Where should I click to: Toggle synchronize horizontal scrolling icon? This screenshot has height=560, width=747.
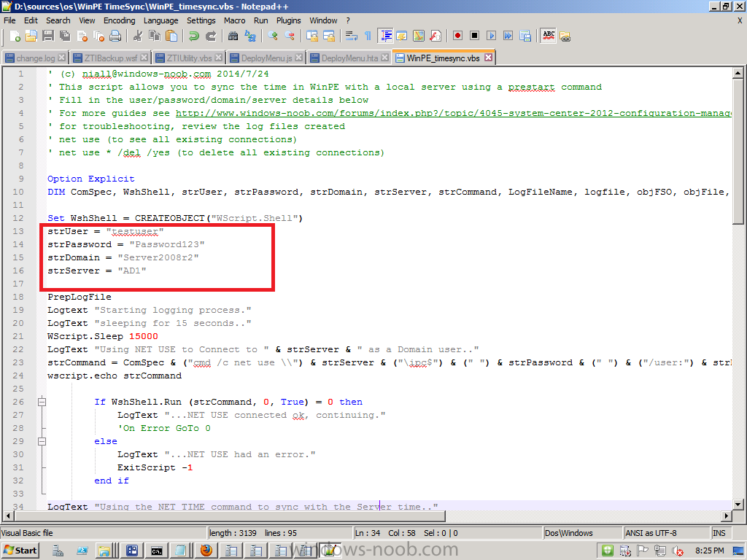[329, 36]
